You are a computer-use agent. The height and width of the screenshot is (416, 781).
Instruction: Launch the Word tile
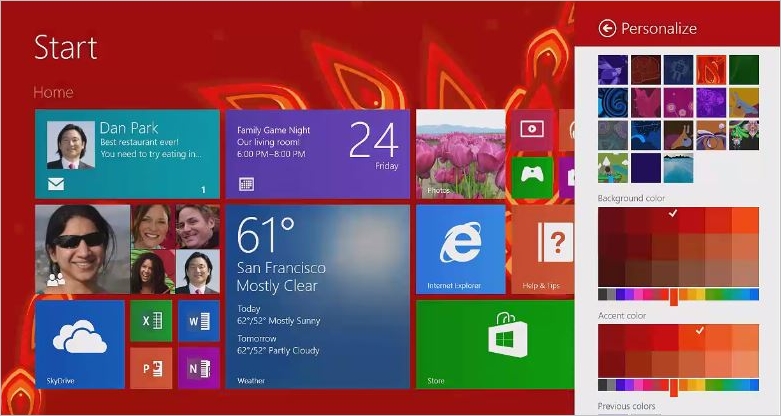199,321
